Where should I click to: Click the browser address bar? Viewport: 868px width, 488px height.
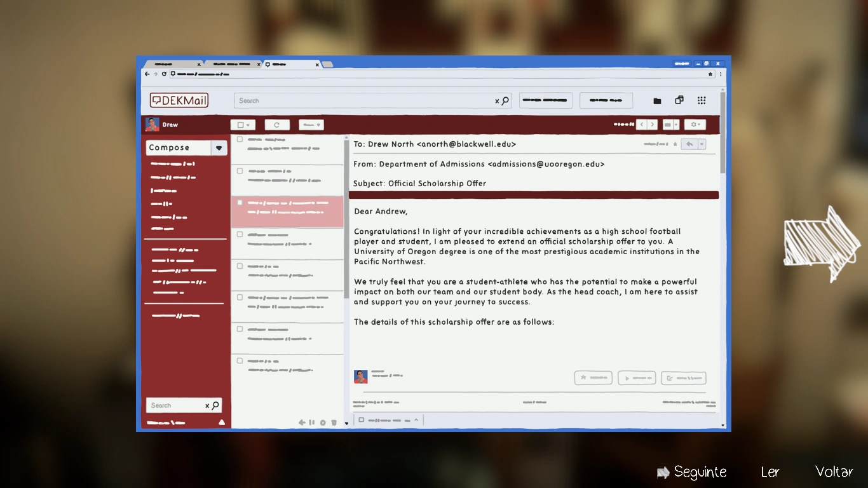(x=442, y=74)
